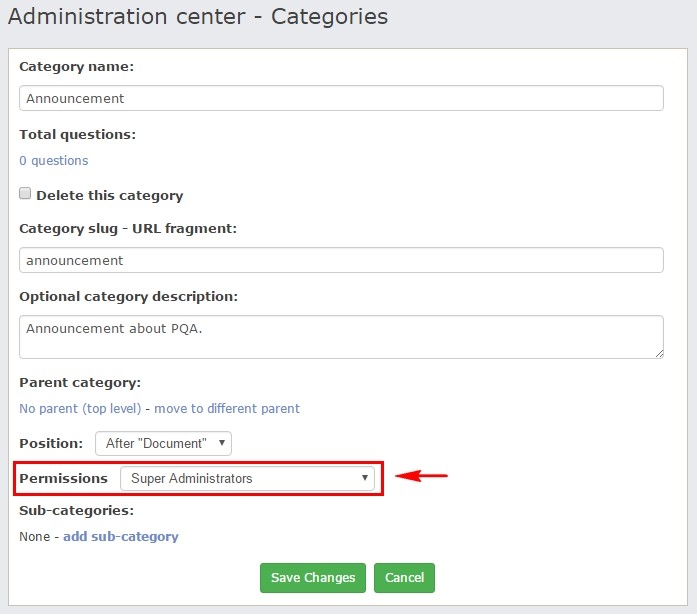Image resolution: width=697 pixels, height=614 pixels.
Task: Focus the Category slug URL fragment field
Action: click(341, 260)
